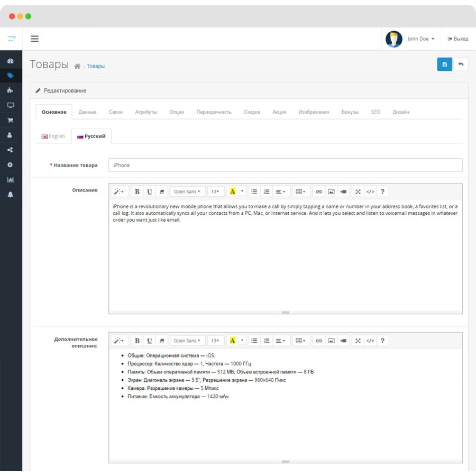Click resize handle below Описание editor
The width and height of the screenshot is (476, 476).
point(286,313)
